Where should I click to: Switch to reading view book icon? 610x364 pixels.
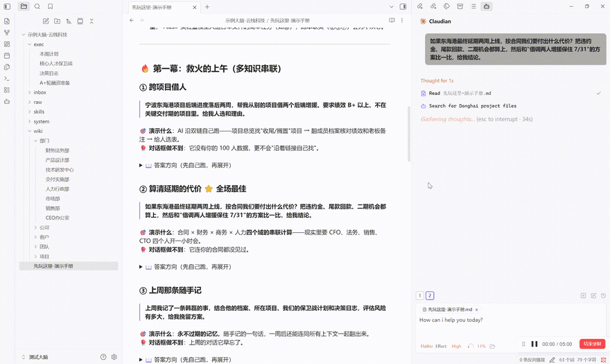coord(392,20)
